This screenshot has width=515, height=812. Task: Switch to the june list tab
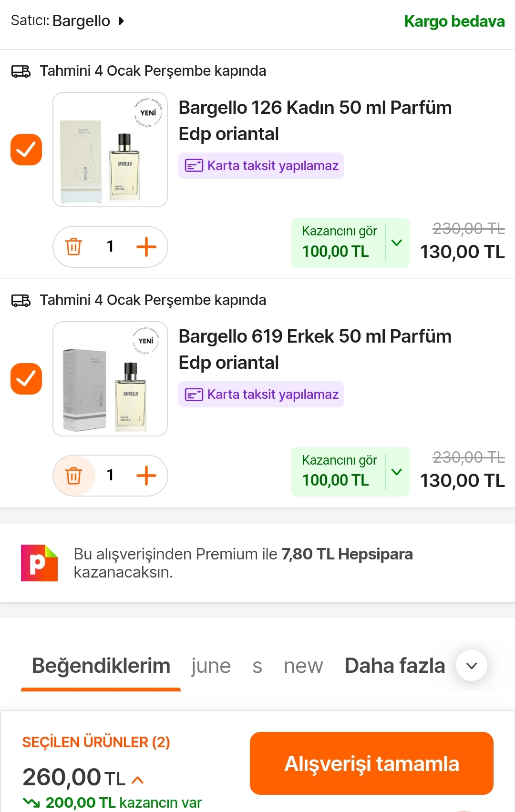211,666
